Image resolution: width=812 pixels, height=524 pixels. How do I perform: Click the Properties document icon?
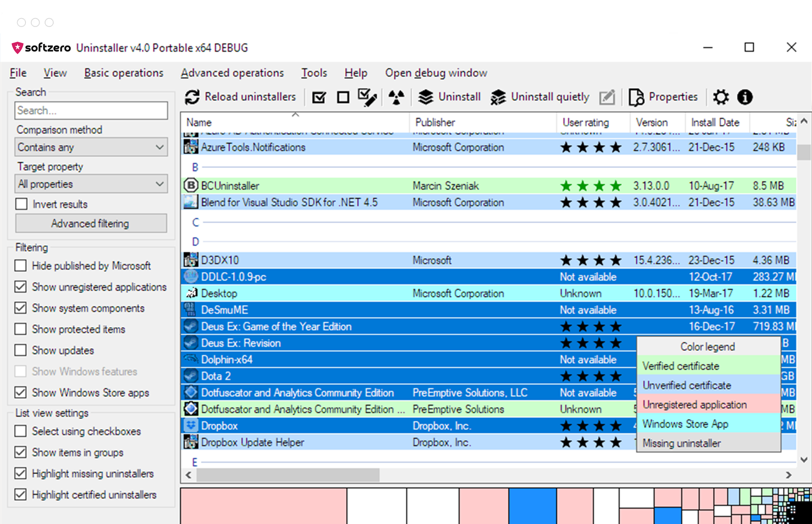pyautogui.click(x=636, y=97)
